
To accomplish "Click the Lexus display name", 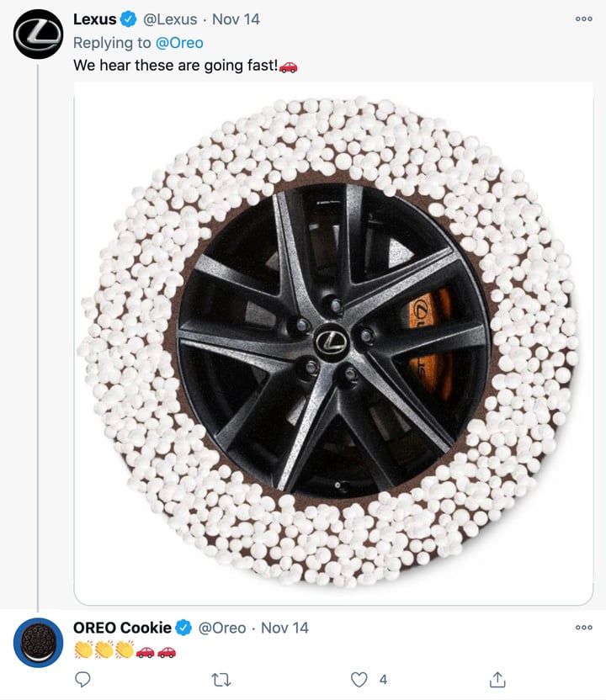I will 95,19.
